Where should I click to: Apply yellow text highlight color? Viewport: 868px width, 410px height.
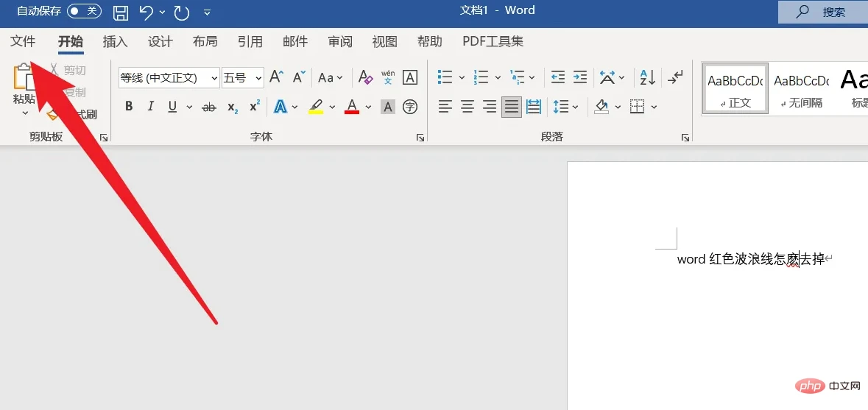tap(316, 106)
